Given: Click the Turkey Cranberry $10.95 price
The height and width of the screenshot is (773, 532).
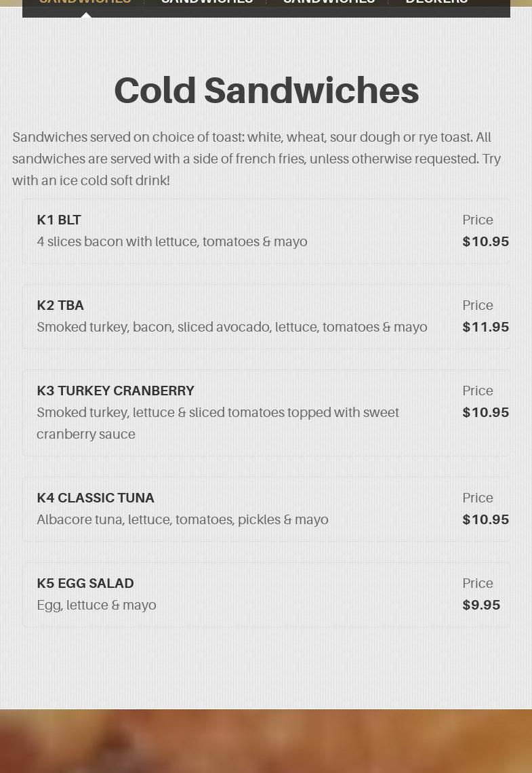Looking at the screenshot, I should click(x=485, y=413).
